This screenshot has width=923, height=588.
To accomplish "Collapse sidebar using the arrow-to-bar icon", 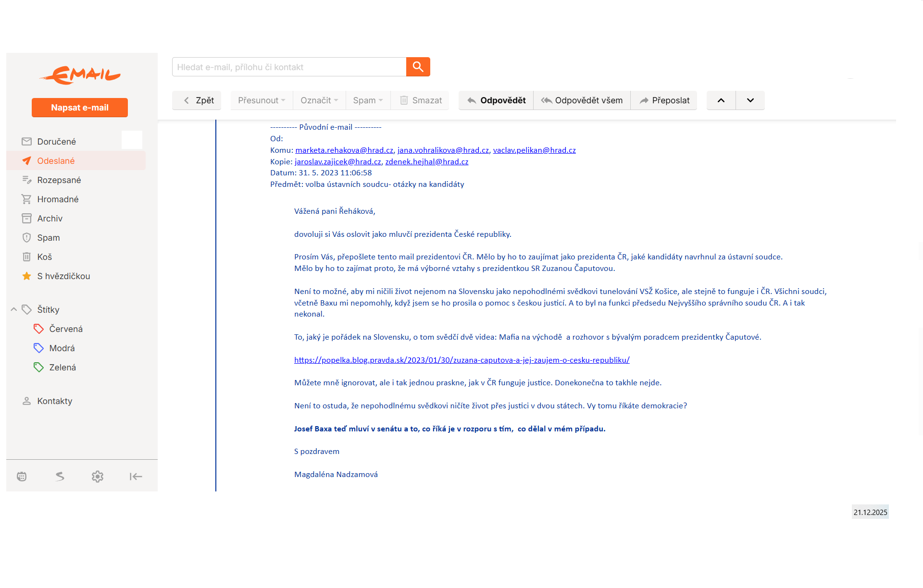I will coord(136,477).
